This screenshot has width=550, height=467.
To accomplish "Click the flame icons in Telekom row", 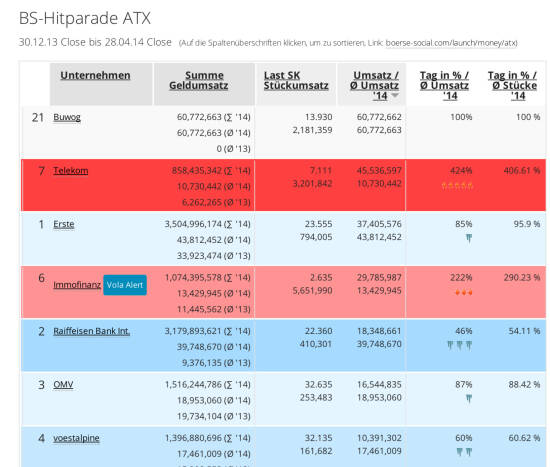I will point(457,185).
